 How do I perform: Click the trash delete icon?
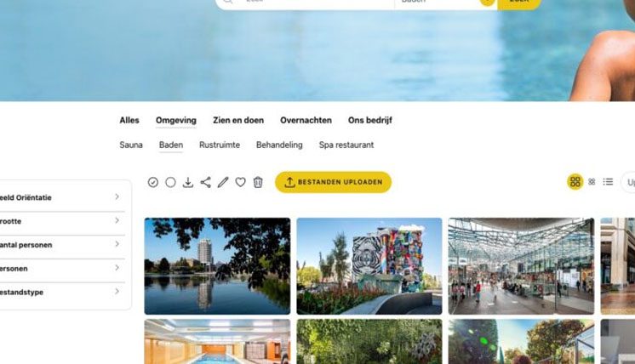[x=258, y=182]
